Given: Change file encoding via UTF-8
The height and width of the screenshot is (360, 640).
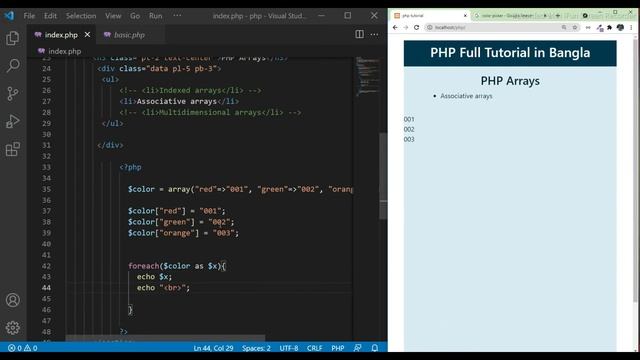Looking at the screenshot, I should [x=289, y=348].
